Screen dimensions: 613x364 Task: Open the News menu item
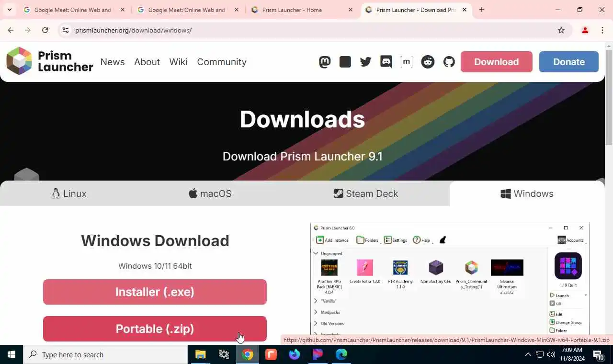(113, 62)
